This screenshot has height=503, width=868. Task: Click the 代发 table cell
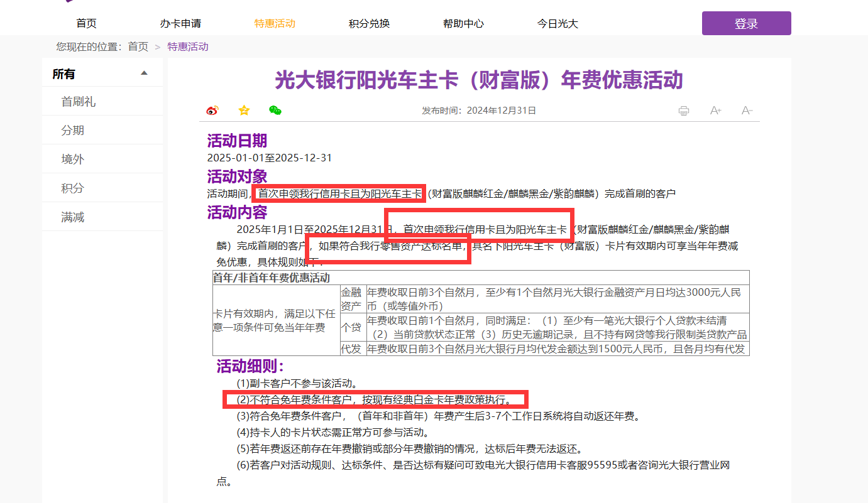click(352, 349)
